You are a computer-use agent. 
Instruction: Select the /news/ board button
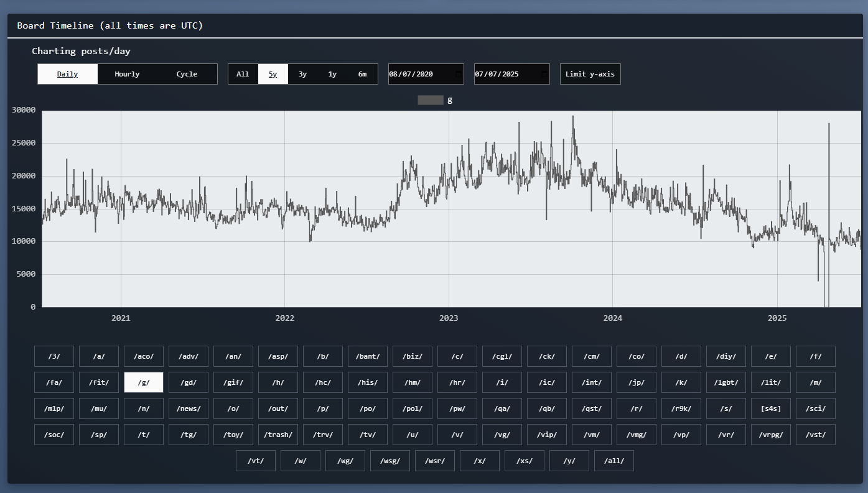pyautogui.click(x=189, y=408)
